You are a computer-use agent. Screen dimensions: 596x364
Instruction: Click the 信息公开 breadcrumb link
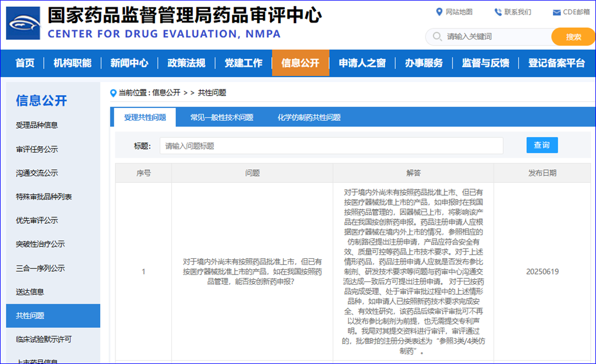166,93
